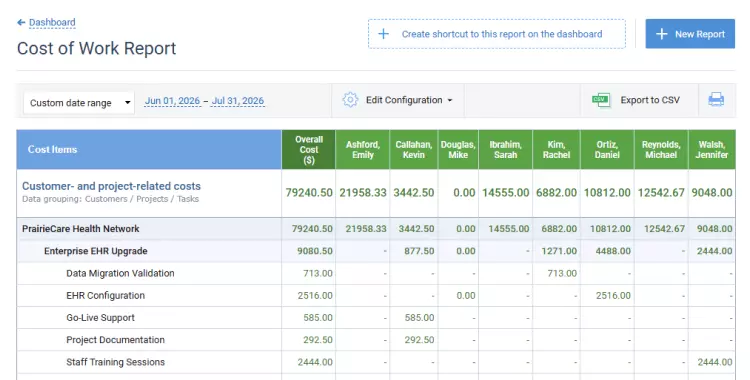This screenshot has width=750, height=380.
Task: Export the report to CSV
Action: coord(650,100)
